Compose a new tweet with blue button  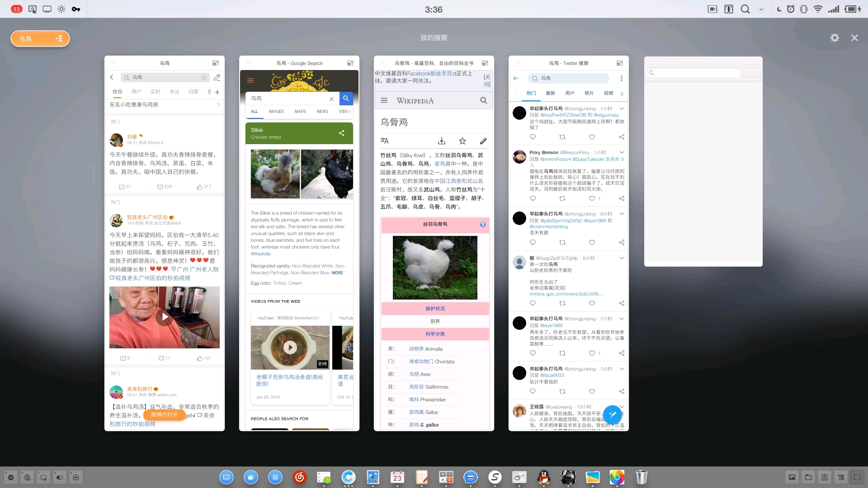(613, 414)
